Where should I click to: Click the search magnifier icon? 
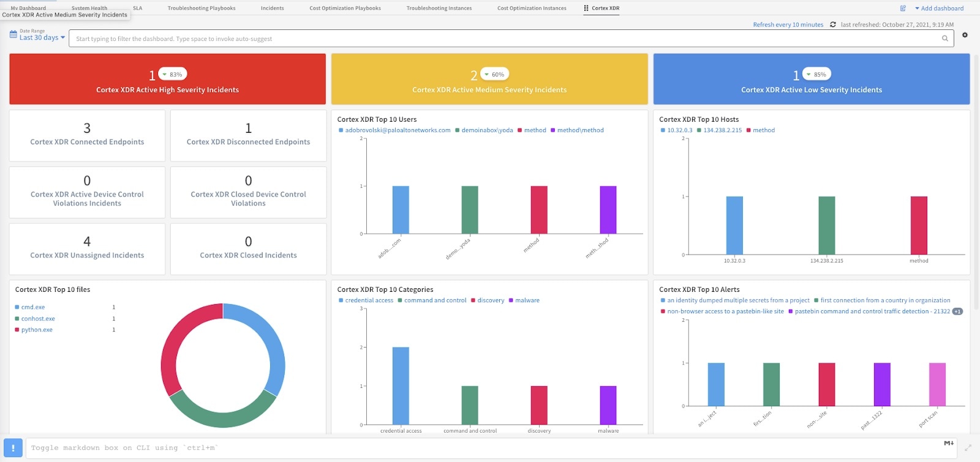(x=945, y=39)
